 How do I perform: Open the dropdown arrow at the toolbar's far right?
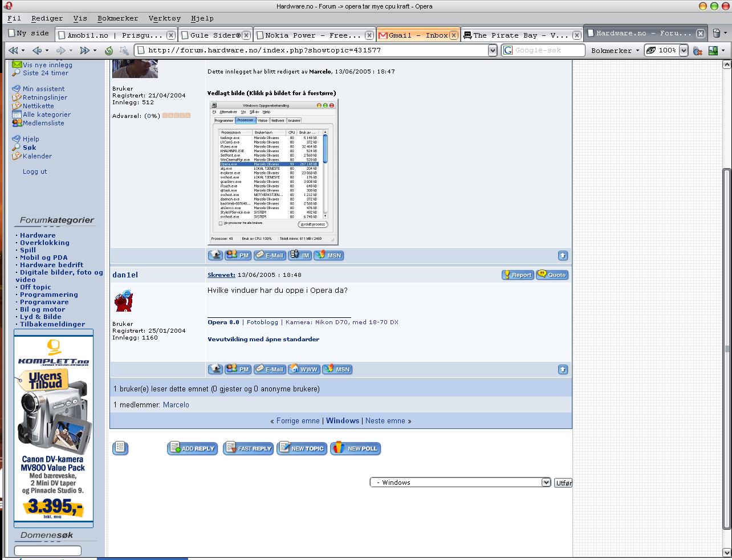(723, 51)
